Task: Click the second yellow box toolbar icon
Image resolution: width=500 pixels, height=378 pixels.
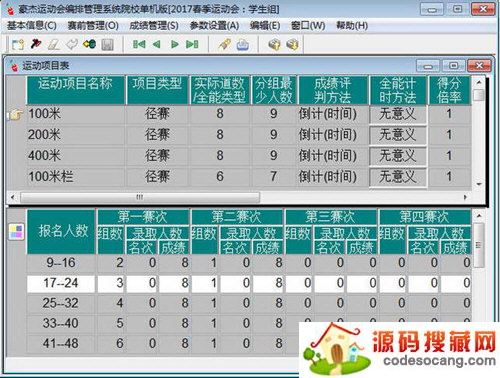Action: 292,44
